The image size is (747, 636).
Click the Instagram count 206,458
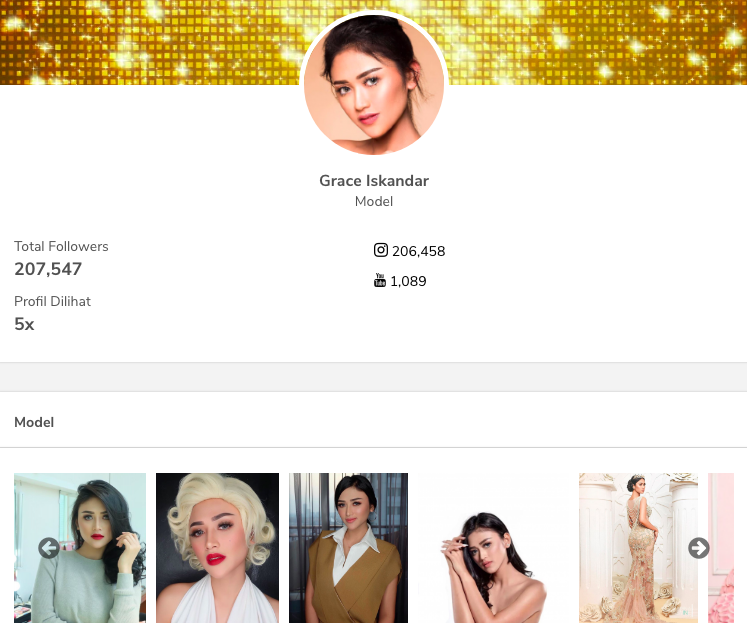coord(418,251)
